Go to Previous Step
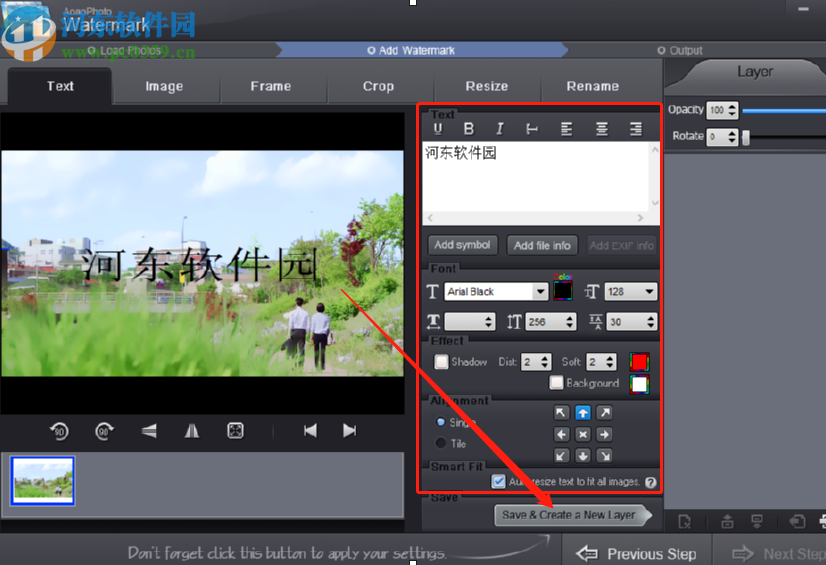The width and height of the screenshot is (826, 565). pyautogui.click(x=637, y=553)
